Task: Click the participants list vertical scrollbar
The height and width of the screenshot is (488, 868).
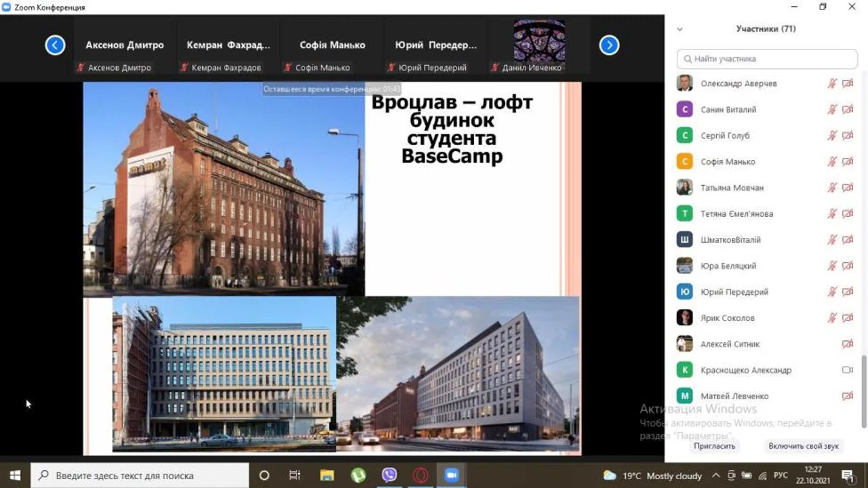Action: [x=864, y=391]
